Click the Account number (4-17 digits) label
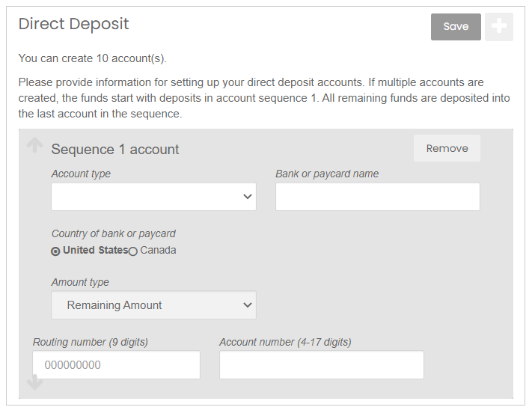532x413 pixels. tap(285, 342)
